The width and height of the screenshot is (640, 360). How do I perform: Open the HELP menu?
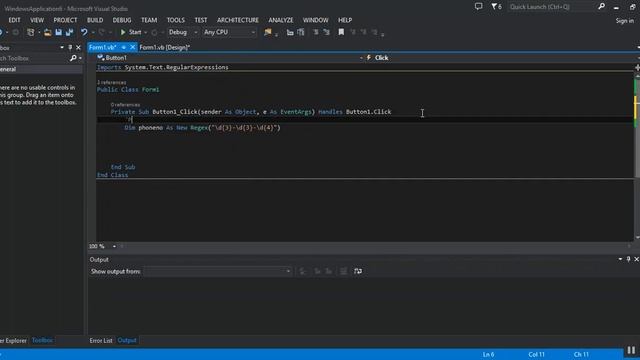345,20
